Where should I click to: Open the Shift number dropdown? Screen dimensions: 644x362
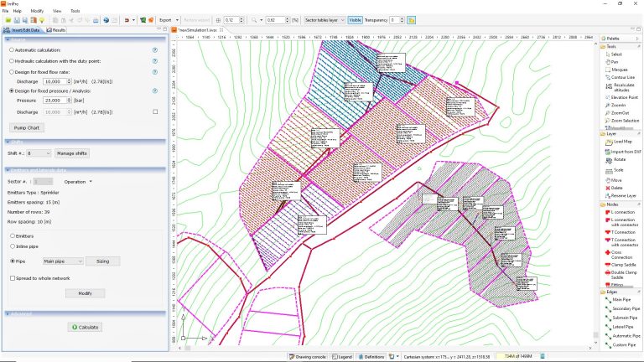tap(39, 153)
